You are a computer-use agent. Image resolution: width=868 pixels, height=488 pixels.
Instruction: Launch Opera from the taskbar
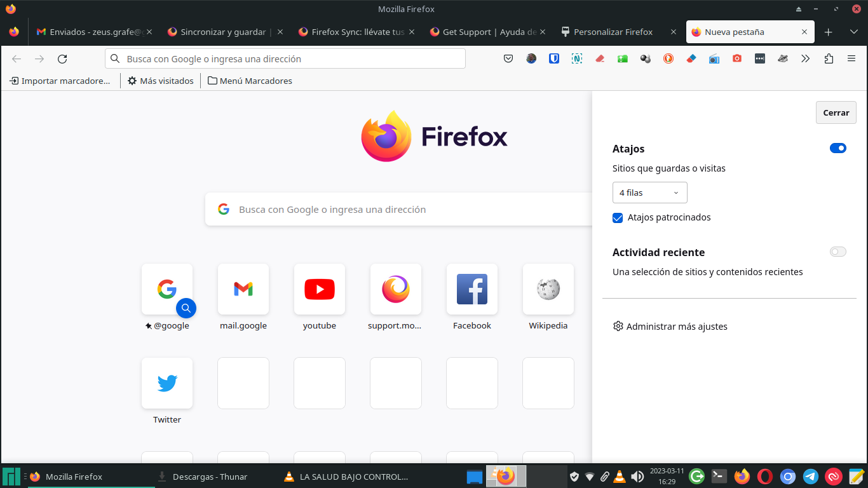click(765, 476)
